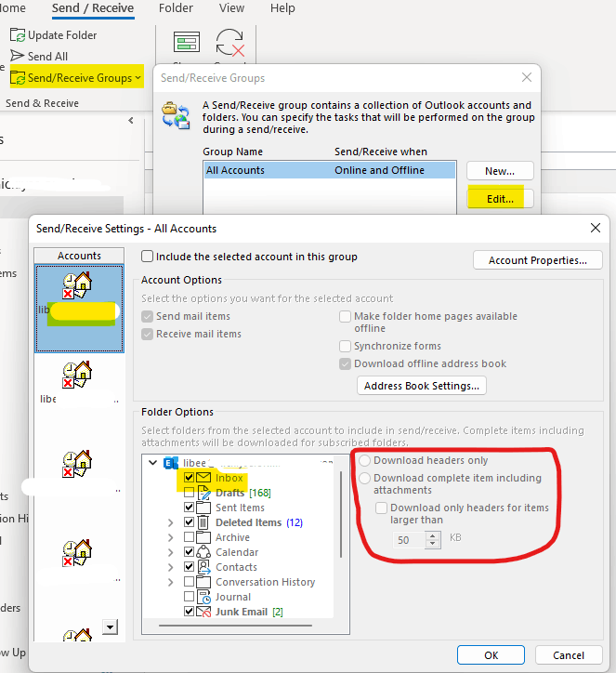
Task: Check the Archive folder checkbox
Action: 189,537
